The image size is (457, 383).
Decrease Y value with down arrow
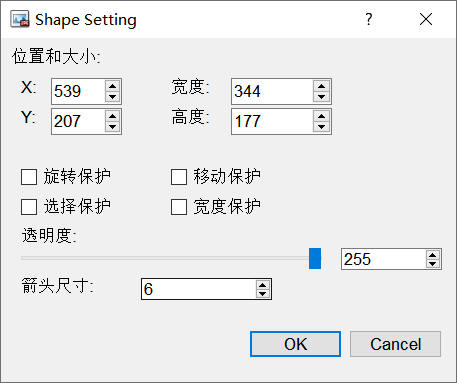(112, 127)
